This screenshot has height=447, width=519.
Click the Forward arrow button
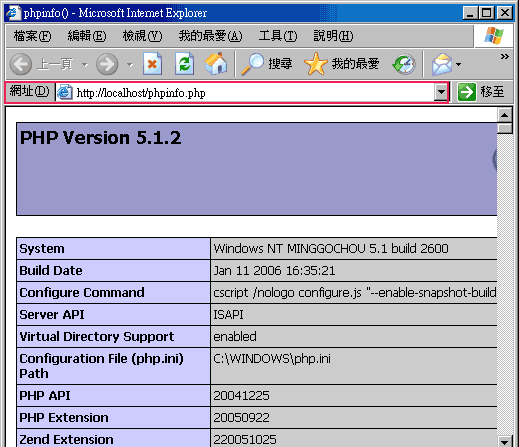click(x=107, y=64)
